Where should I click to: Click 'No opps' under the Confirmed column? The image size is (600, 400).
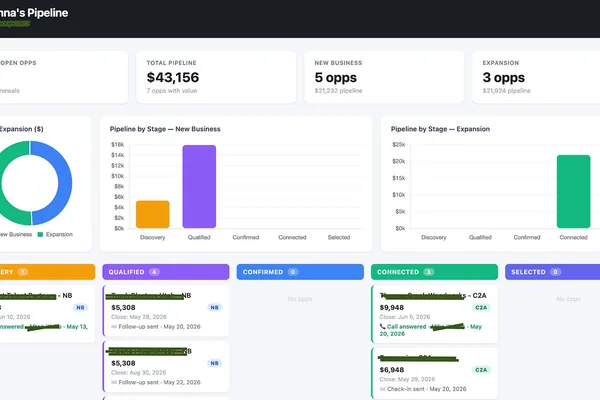(300, 299)
